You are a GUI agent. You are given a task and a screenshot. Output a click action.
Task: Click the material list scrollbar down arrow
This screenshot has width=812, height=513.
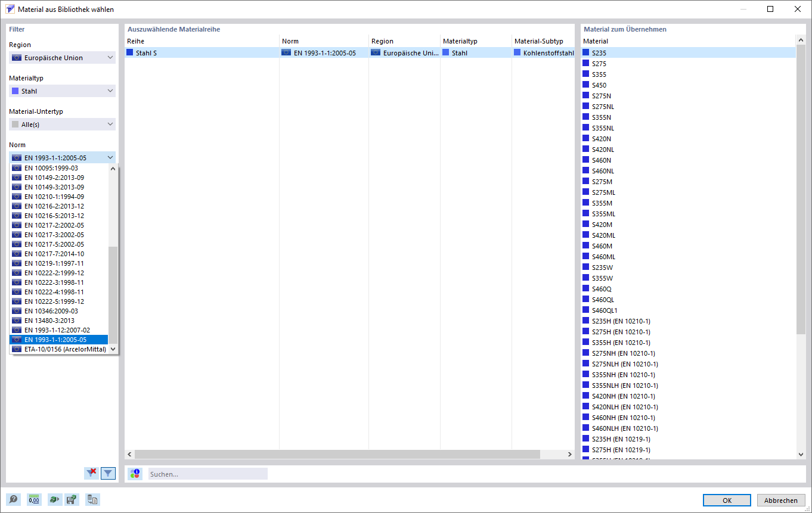tap(801, 455)
